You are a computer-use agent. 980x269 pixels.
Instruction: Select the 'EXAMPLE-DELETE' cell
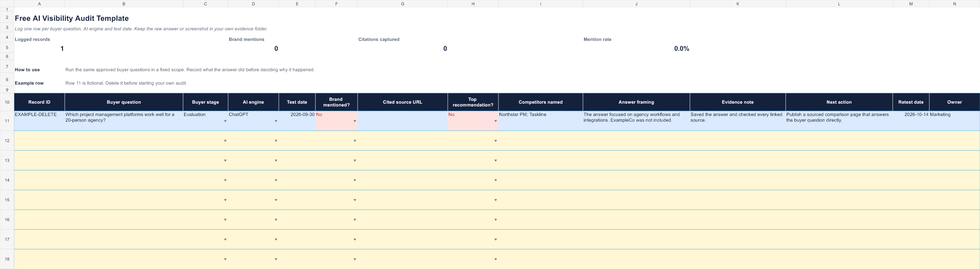pos(39,121)
